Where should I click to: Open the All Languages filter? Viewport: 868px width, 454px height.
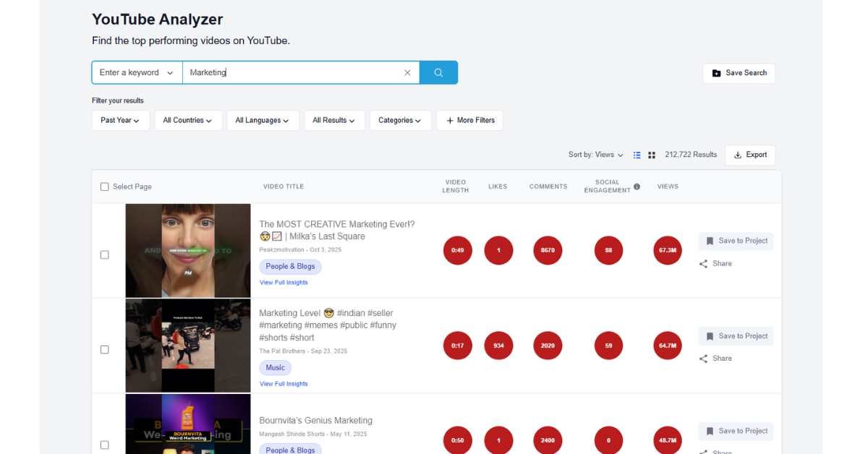coord(263,120)
